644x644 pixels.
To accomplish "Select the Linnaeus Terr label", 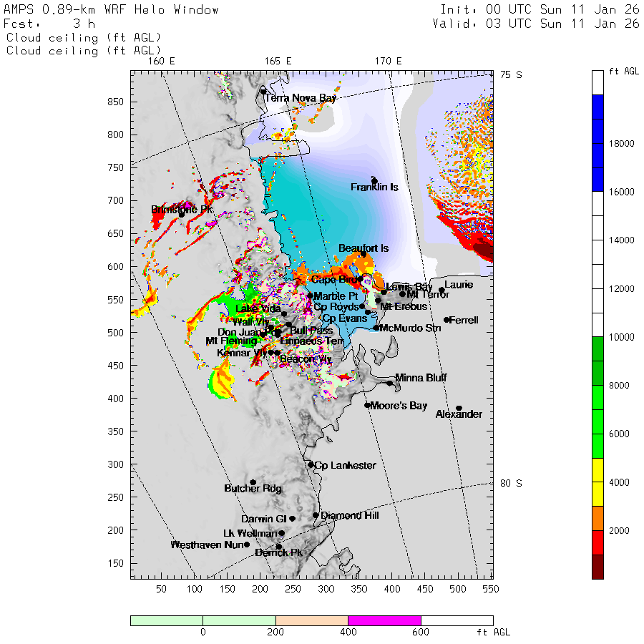I will (312, 341).
